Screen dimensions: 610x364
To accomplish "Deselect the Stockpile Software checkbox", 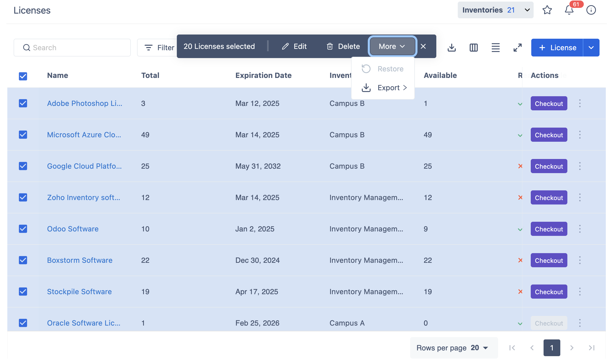I will point(23,292).
